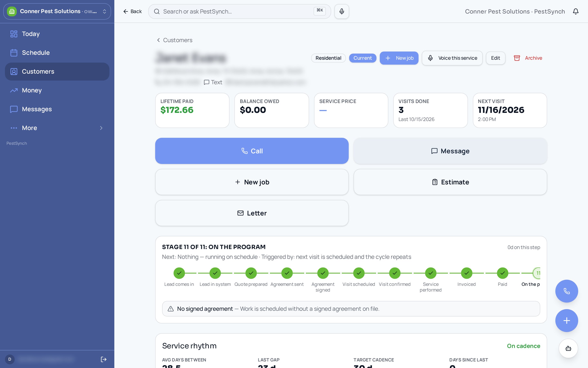Click the On cadence status text
The image size is (588, 368).
point(524,346)
